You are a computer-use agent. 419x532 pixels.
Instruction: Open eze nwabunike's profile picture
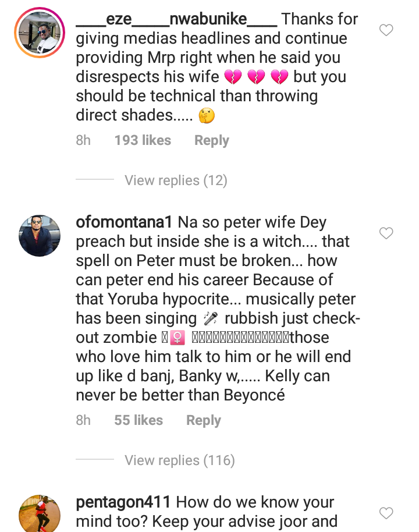(40, 33)
